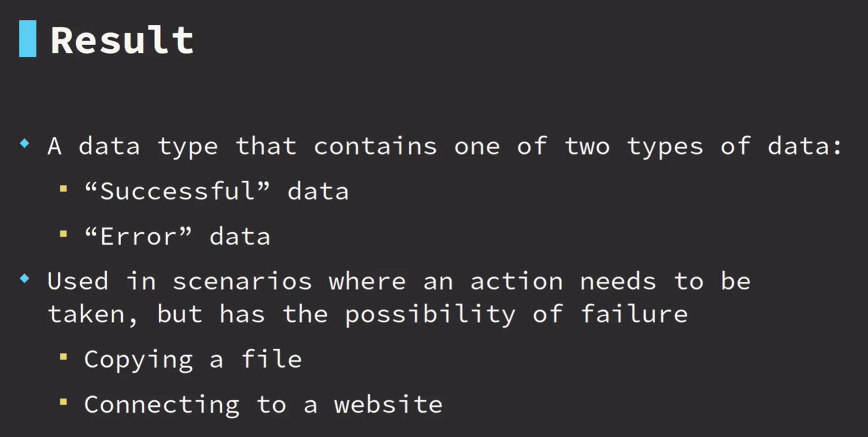Click the blue diamond bullet before "A data type"
Image resolution: width=868 pixels, height=437 pixels.
[x=25, y=143]
